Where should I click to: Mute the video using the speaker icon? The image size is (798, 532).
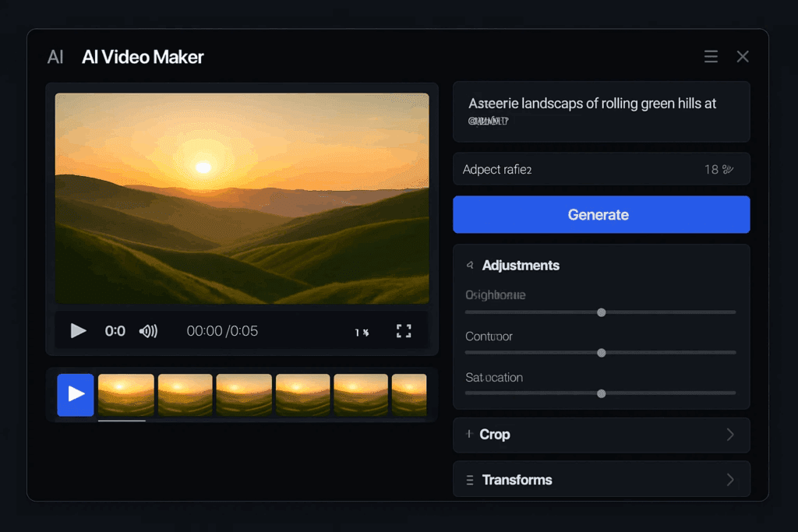pos(148,330)
